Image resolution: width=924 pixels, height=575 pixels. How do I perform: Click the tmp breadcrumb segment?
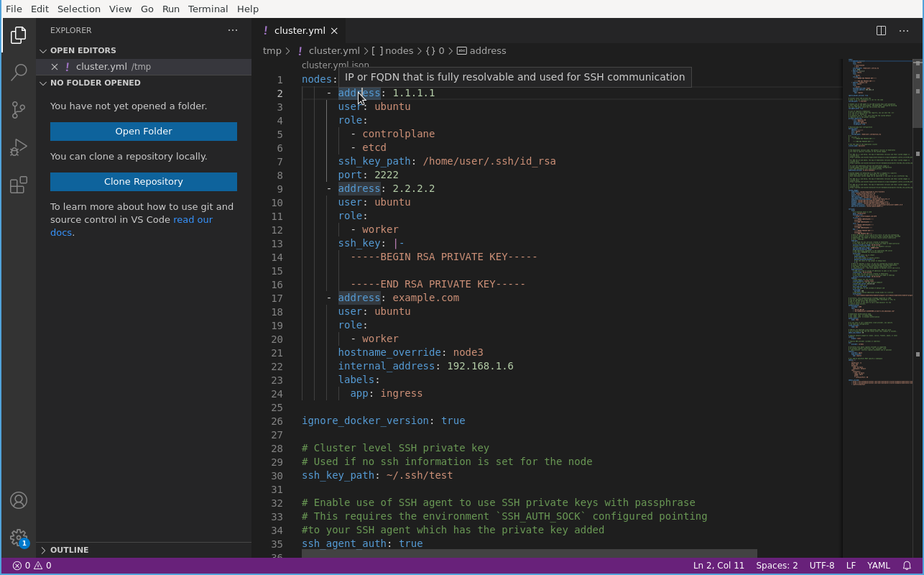272,51
